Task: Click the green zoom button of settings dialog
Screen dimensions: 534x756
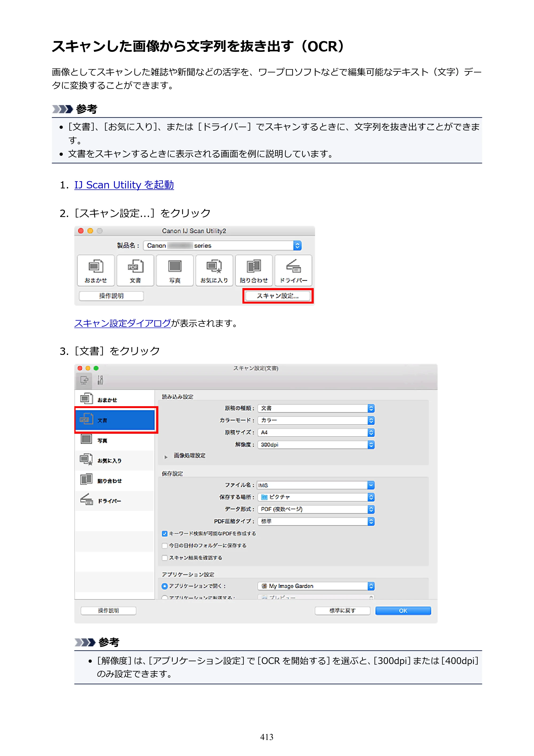Action: click(96, 368)
